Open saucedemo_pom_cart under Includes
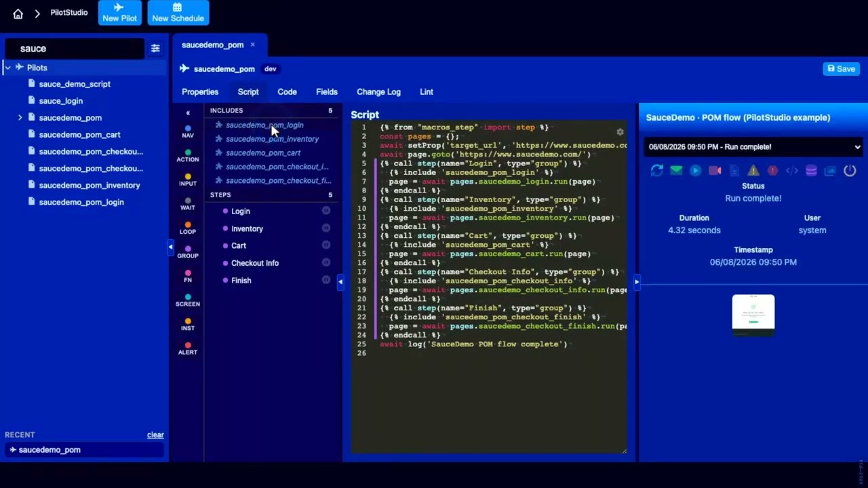The height and width of the screenshot is (488, 868). click(x=263, y=152)
